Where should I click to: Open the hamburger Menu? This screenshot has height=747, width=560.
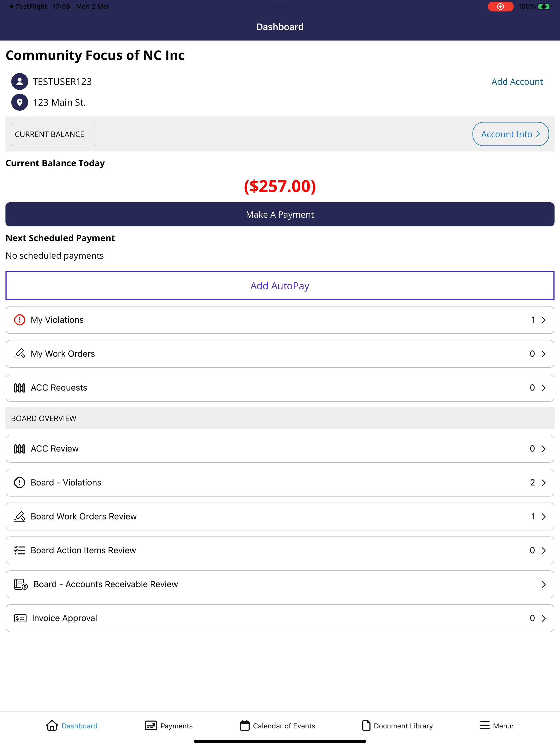tap(496, 726)
